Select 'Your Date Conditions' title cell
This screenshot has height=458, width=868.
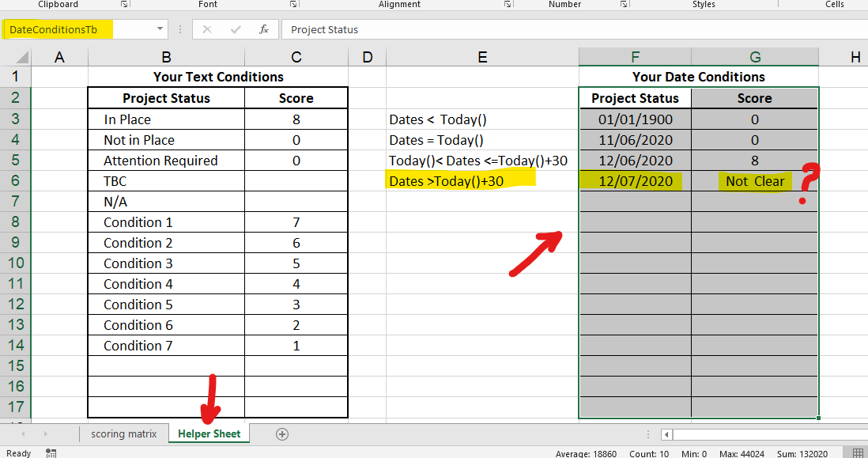(699, 77)
